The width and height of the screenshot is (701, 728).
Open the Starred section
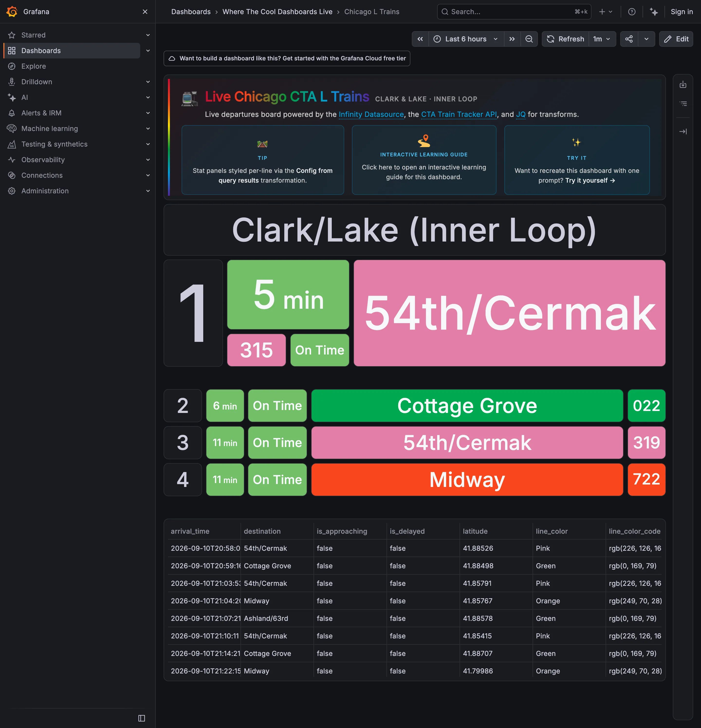(33, 35)
